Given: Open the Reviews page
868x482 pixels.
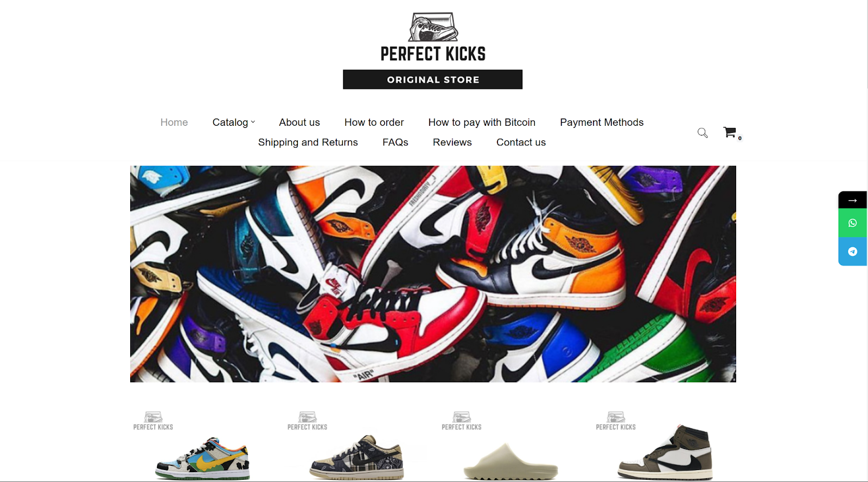Looking at the screenshot, I should (x=452, y=143).
